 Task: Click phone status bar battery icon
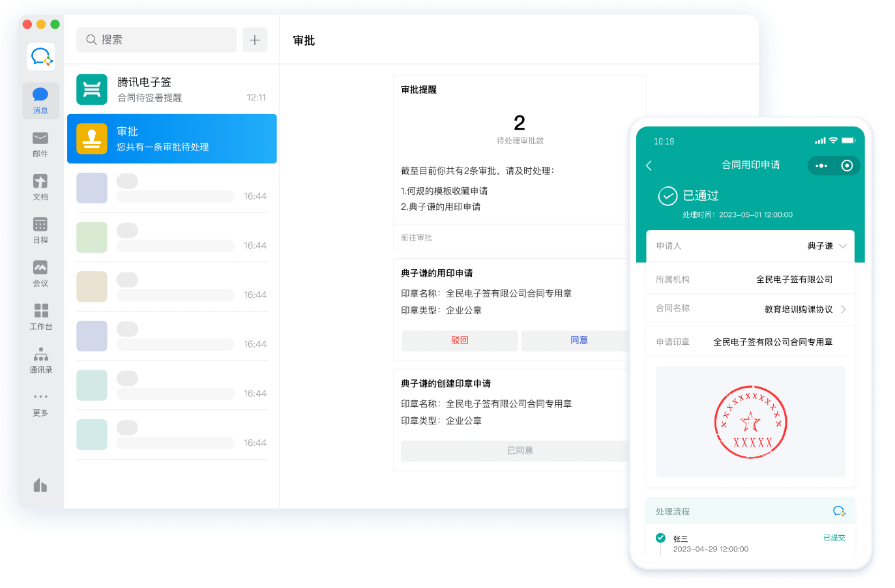point(848,140)
